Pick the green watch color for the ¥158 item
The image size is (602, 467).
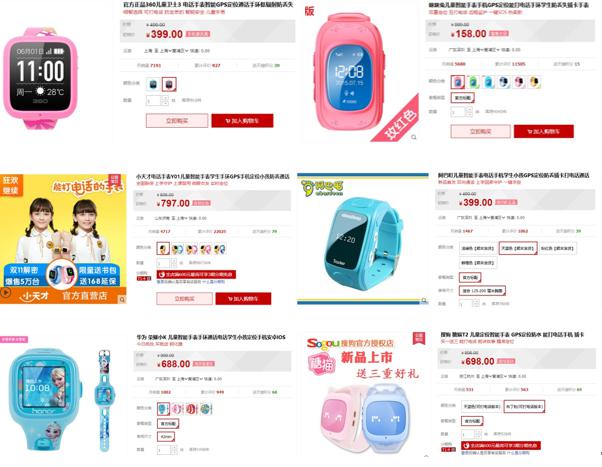pyautogui.click(x=473, y=82)
